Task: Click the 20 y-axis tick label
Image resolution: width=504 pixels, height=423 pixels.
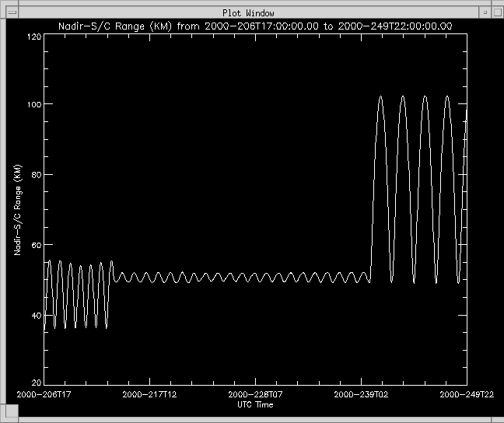Action: coord(36,383)
